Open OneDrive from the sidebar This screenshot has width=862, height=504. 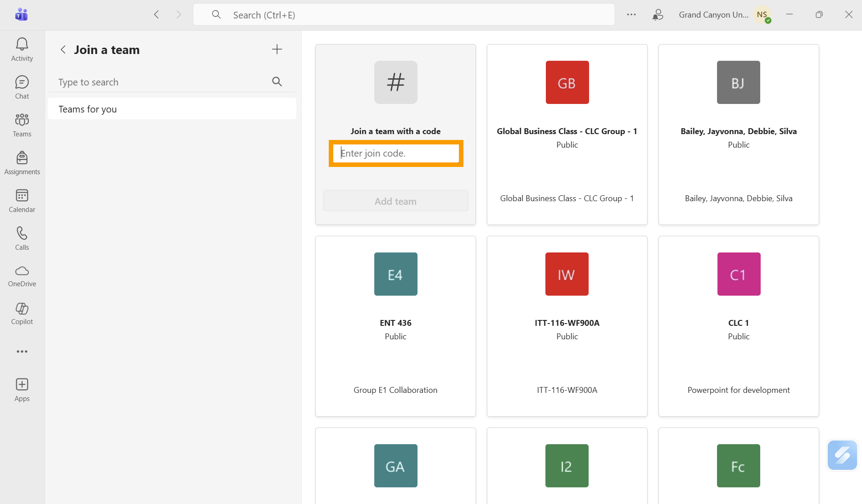(22, 276)
